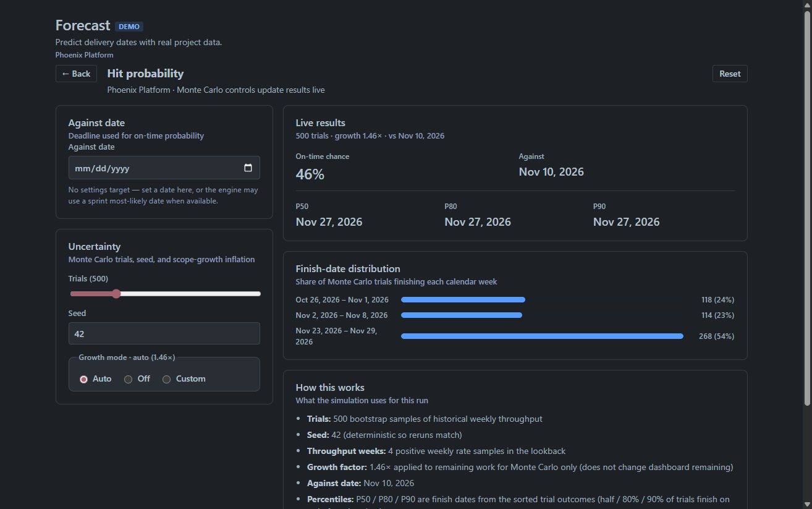Adjust the Trials slider handle

[x=116, y=294]
